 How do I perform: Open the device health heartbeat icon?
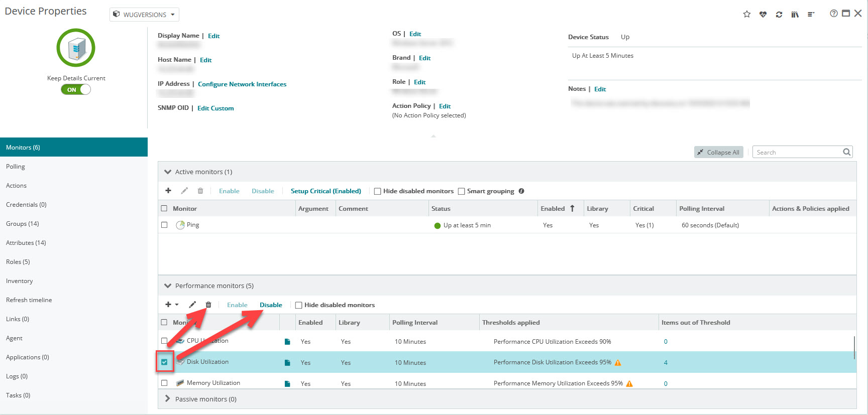point(763,14)
